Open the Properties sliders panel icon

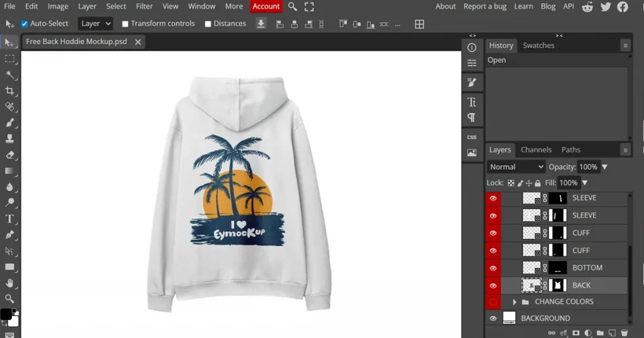pyautogui.click(x=472, y=63)
